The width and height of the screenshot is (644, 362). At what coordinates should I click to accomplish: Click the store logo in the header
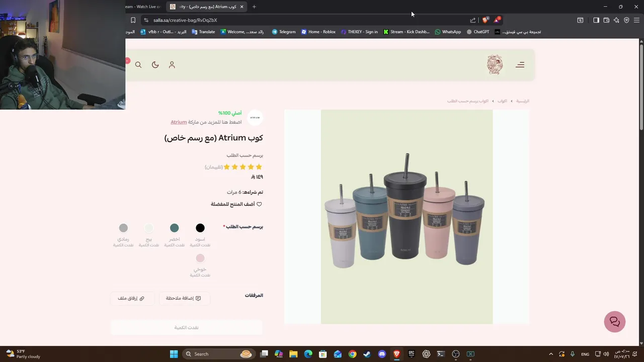[x=495, y=65]
